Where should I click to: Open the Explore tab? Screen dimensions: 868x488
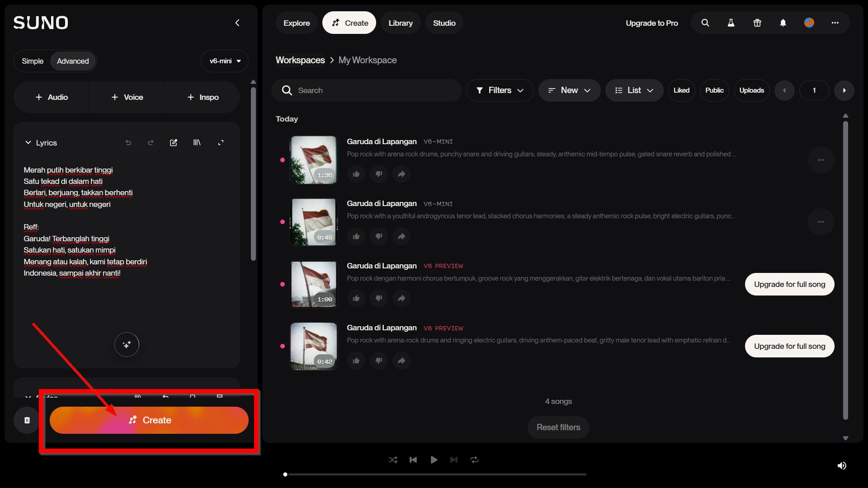(297, 23)
